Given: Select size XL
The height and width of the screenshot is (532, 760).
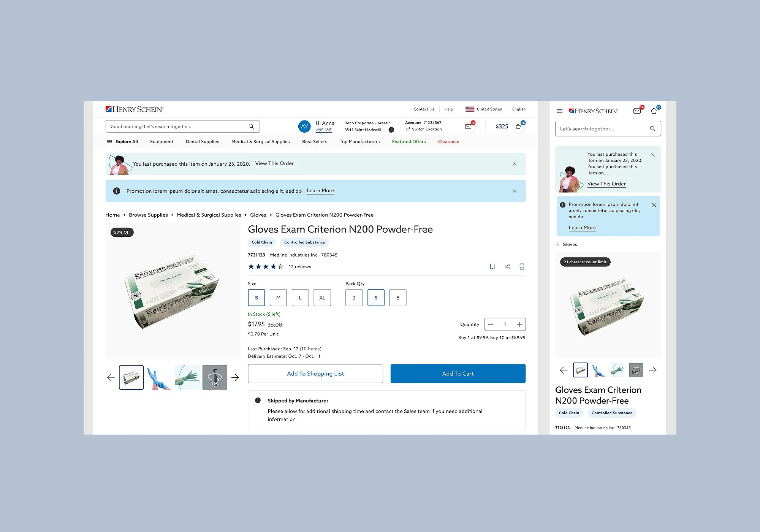Looking at the screenshot, I should coord(322,298).
